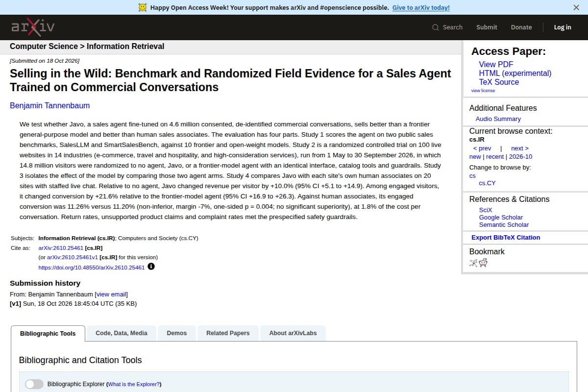The image size is (588, 392).
Task: Go to the next paper link
Action: point(520,148)
